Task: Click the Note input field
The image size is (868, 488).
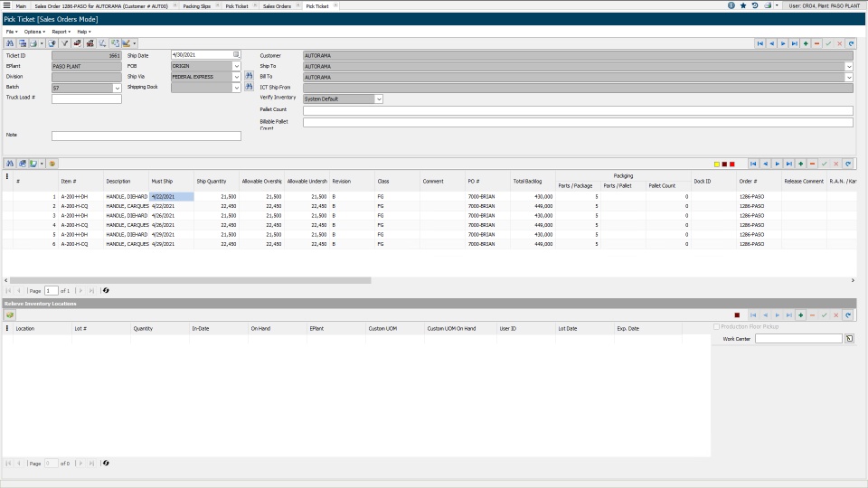Action: tap(146, 136)
